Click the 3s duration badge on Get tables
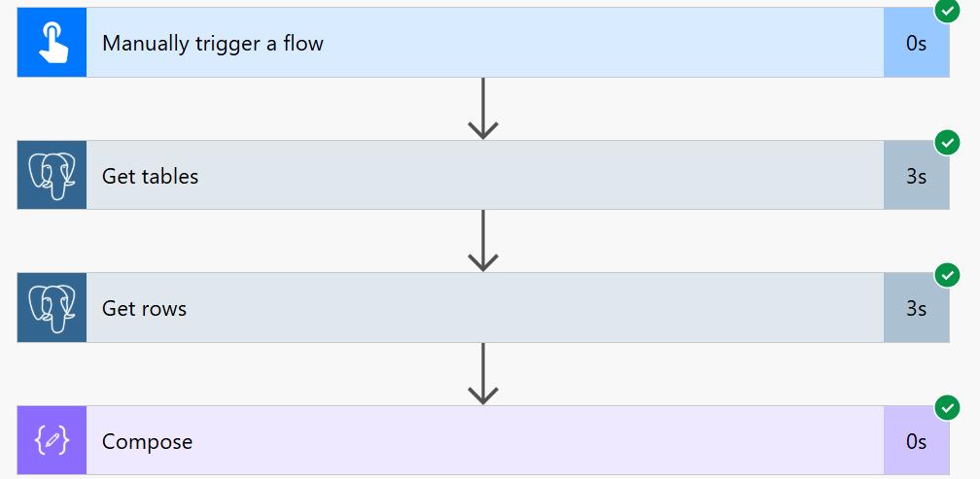 click(916, 176)
